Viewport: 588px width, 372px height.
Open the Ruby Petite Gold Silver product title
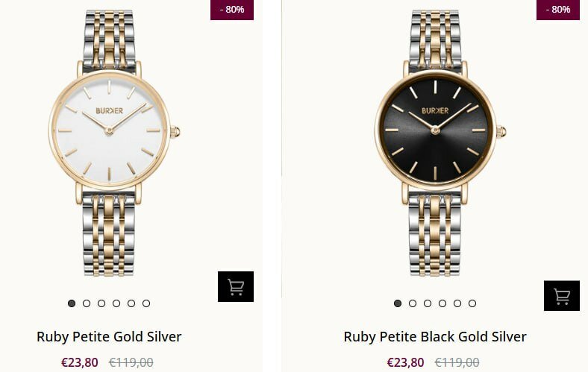point(109,337)
